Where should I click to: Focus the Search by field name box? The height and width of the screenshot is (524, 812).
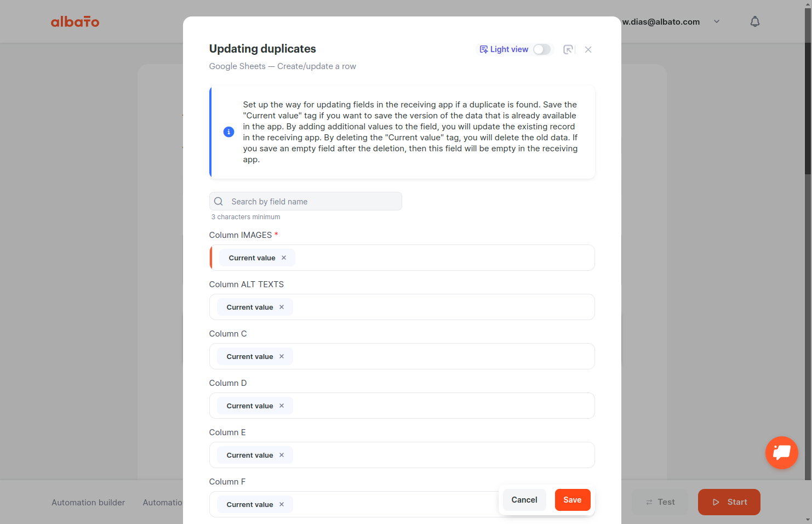click(x=306, y=201)
